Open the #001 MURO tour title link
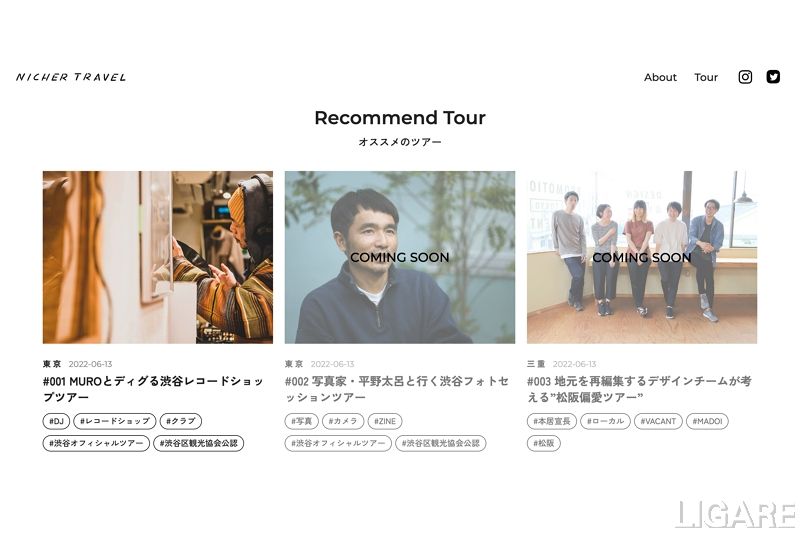 [x=153, y=389]
